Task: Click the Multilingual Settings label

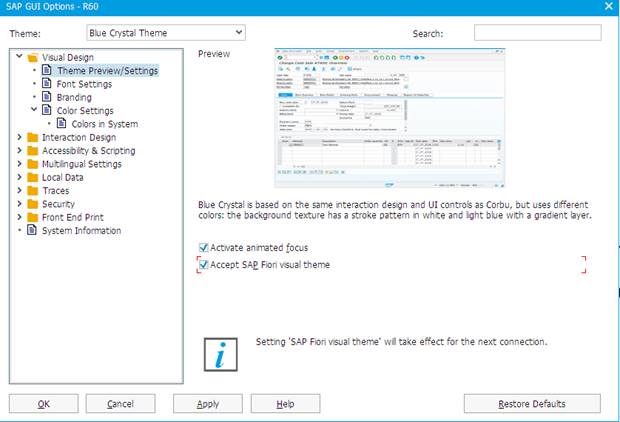Action: 82,164
